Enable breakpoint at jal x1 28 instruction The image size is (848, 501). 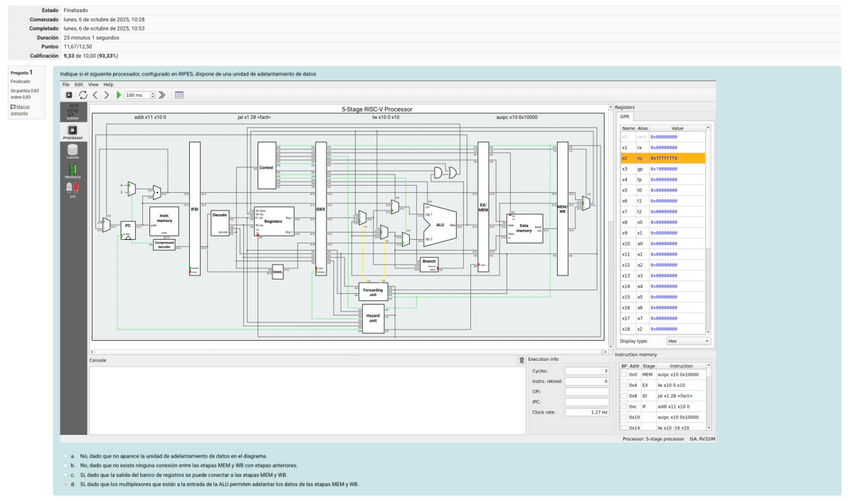coord(622,396)
